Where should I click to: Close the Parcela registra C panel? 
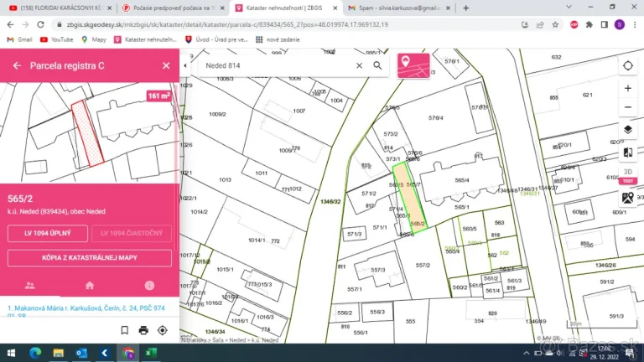166,65
